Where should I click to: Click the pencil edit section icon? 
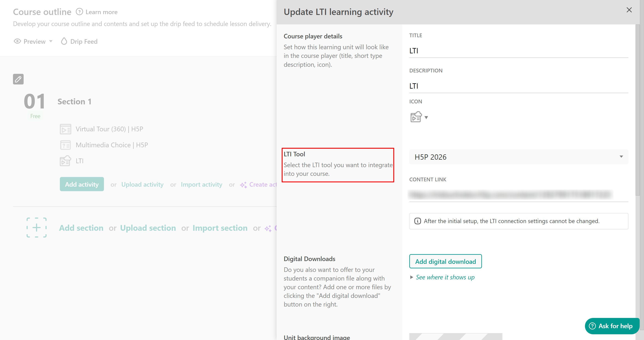point(18,79)
